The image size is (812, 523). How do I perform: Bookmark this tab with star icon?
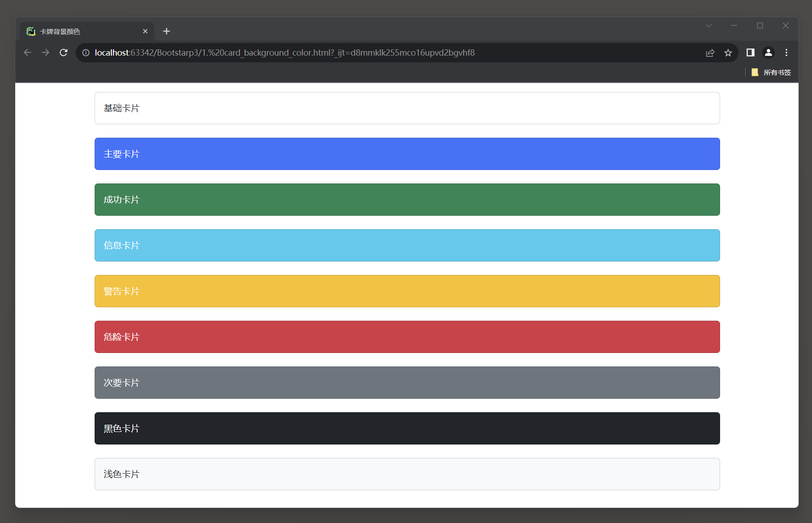(728, 53)
